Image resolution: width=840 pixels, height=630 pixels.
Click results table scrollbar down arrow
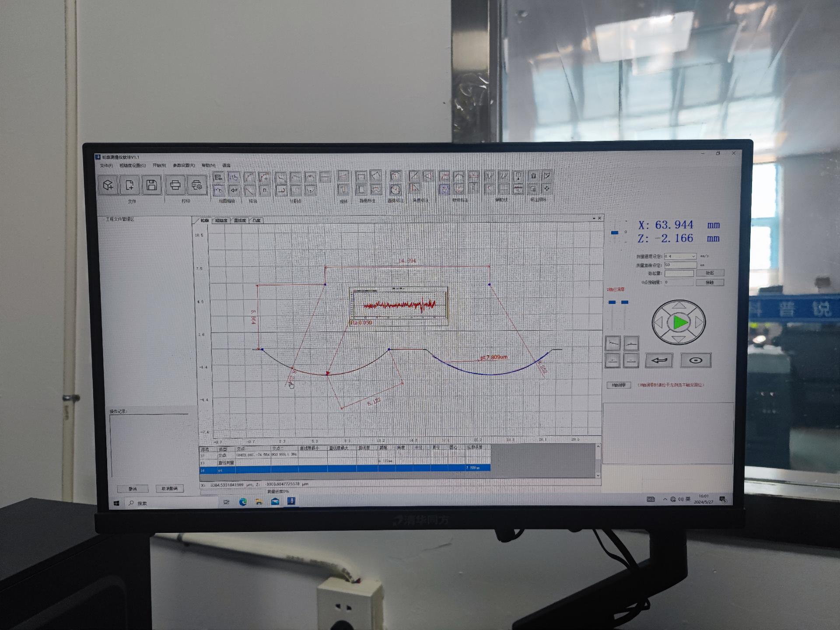598,475
